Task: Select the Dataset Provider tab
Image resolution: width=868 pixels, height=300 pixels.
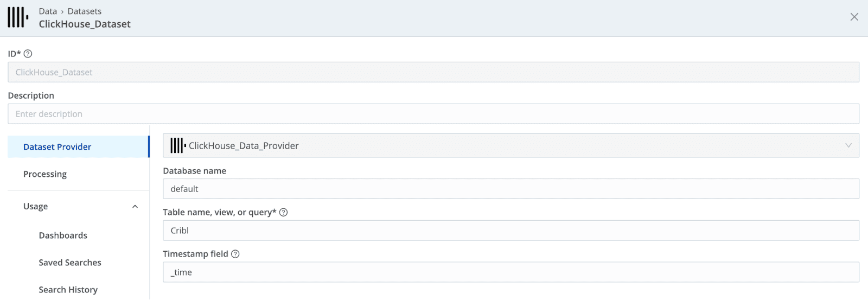Action: pos(57,147)
